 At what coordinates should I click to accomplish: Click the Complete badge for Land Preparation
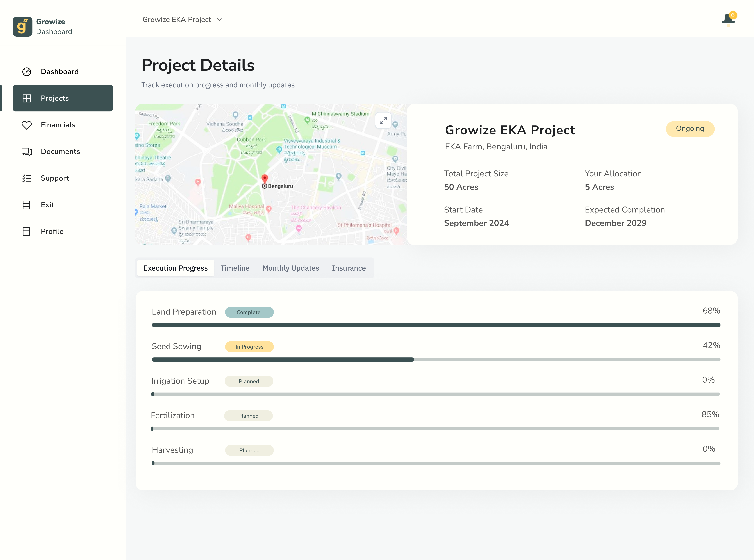click(249, 312)
